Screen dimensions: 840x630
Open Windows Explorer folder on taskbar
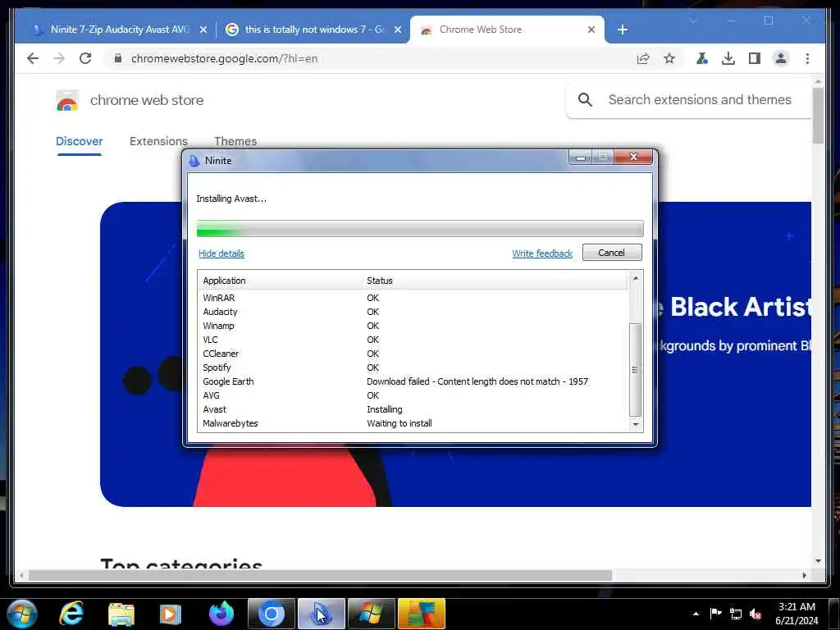[x=121, y=614]
